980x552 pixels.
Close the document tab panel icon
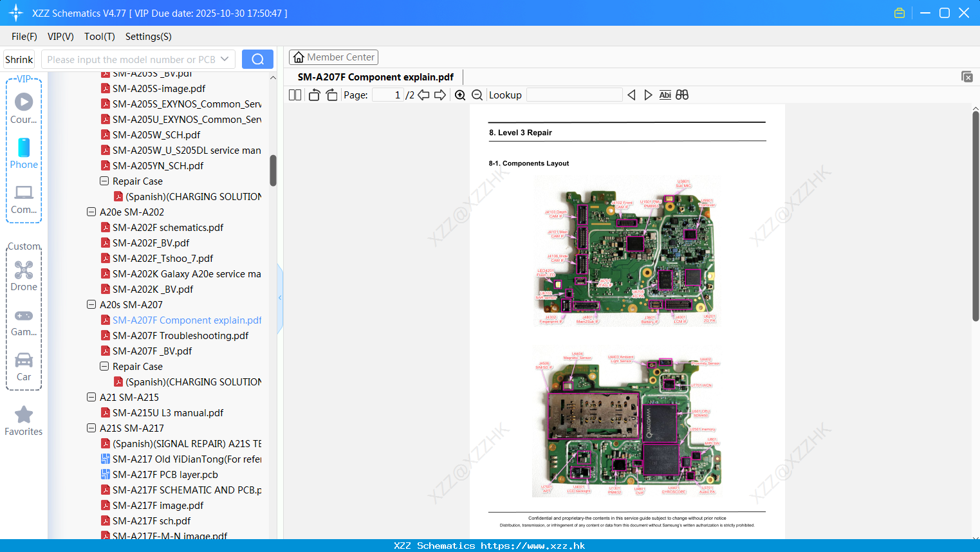coord(966,77)
